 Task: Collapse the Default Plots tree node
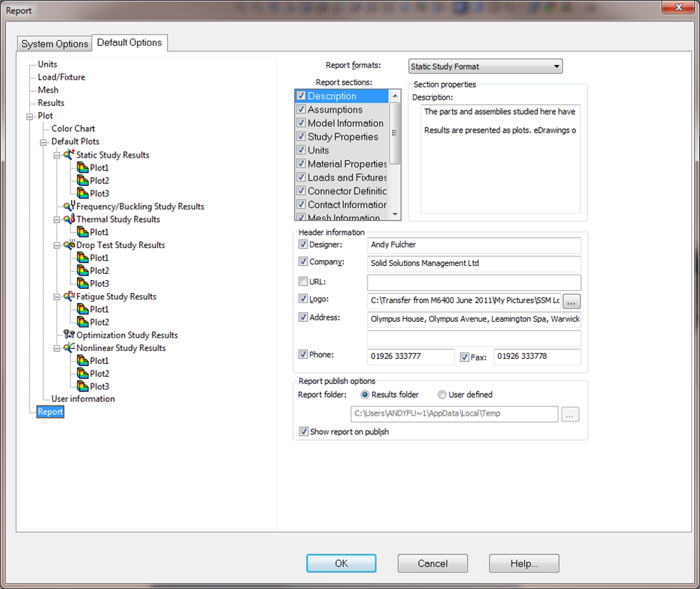(44, 142)
